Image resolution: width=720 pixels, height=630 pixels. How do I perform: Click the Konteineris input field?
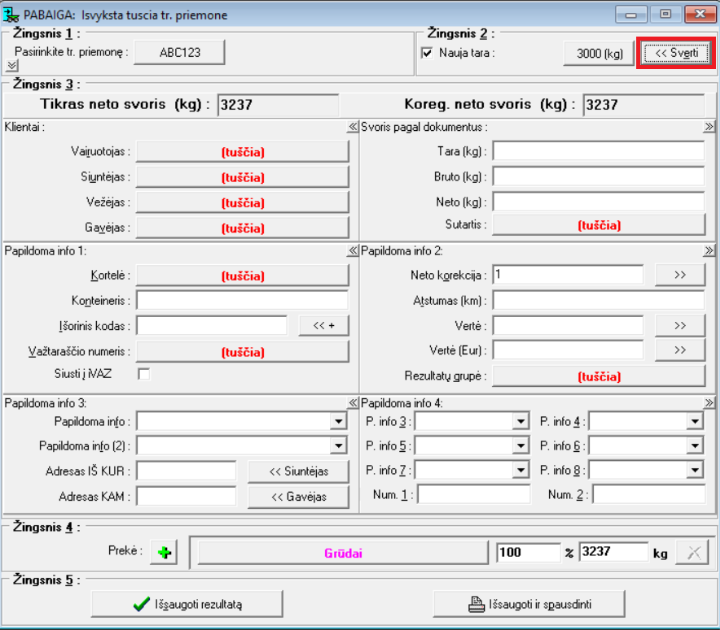242,300
